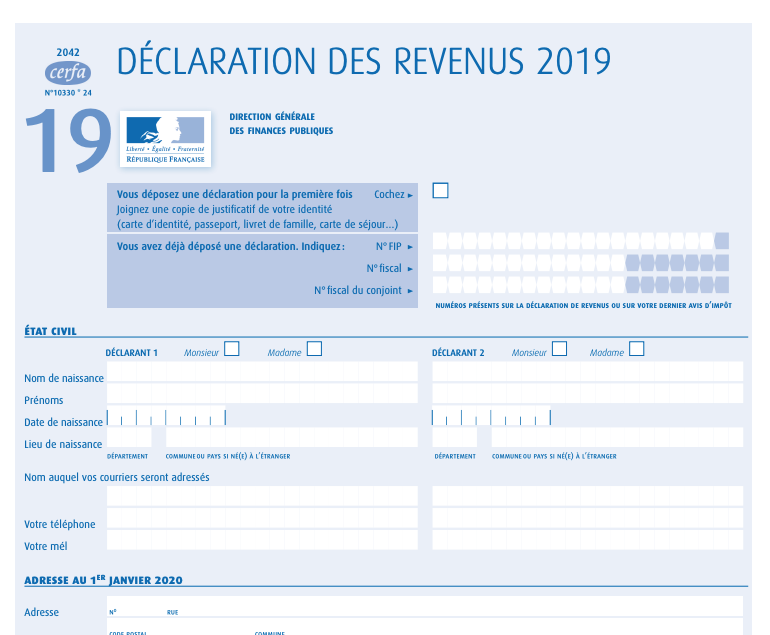The width and height of the screenshot is (770, 635).
Task: Click Département birth field for Déclarant 1
Action: point(129,437)
